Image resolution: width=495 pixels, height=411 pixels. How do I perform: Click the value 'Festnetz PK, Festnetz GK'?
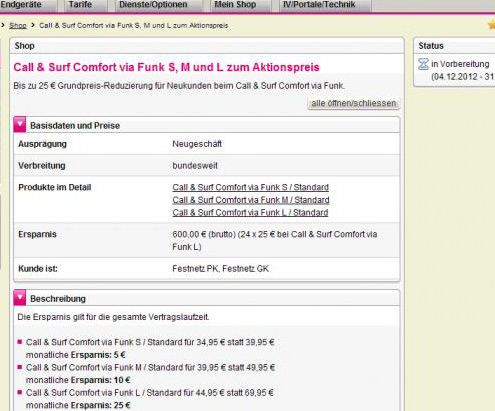(x=220, y=269)
